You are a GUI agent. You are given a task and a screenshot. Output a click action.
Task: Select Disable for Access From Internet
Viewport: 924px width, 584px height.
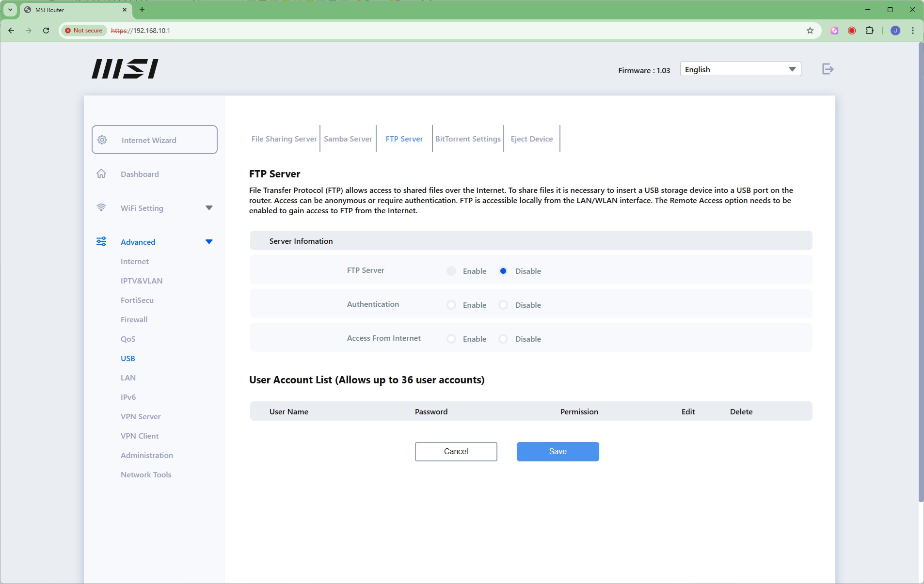(x=503, y=339)
